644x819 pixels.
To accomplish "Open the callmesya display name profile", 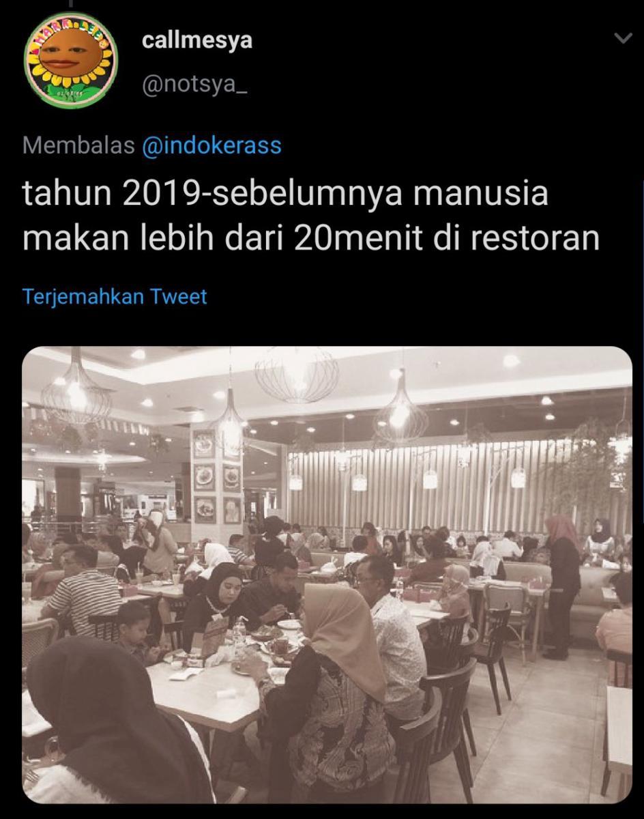I will [x=197, y=40].
